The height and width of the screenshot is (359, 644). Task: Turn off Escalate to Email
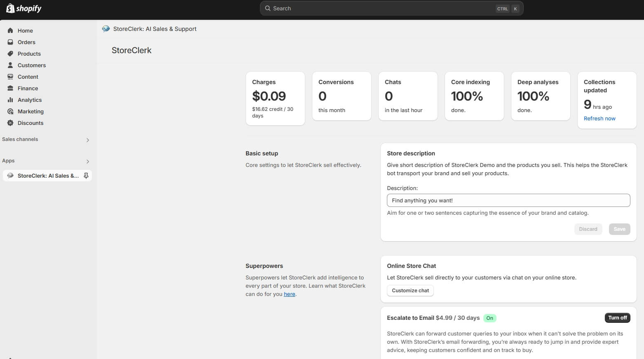[x=617, y=317]
